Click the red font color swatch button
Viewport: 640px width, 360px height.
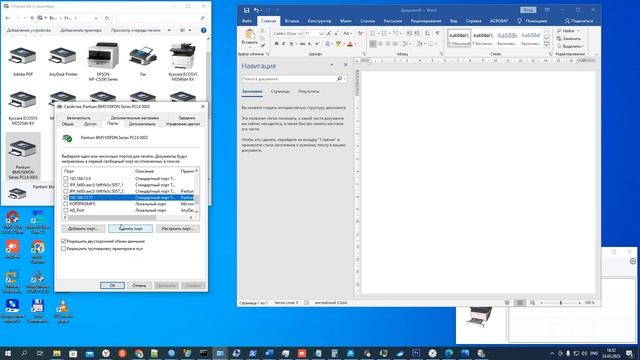tap(350, 44)
